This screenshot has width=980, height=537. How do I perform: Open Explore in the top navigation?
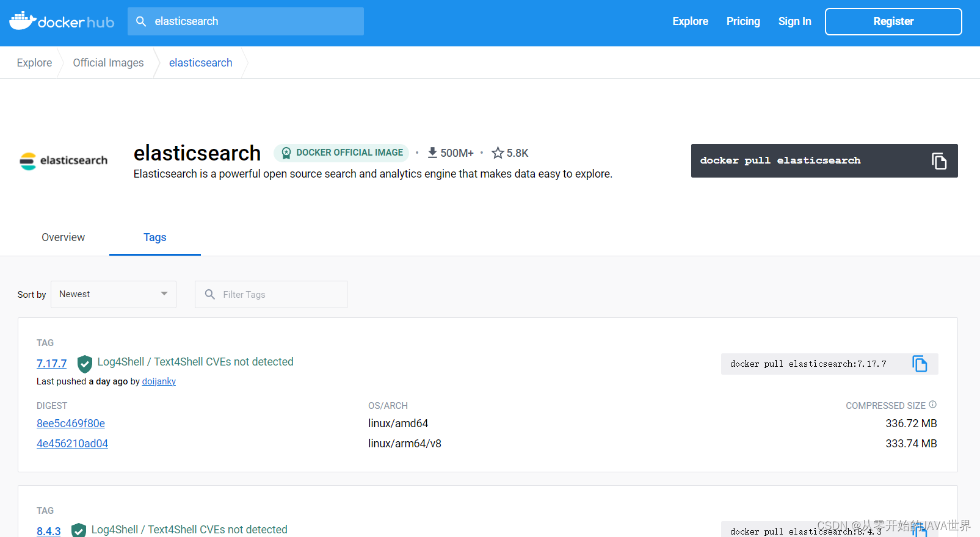pyautogui.click(x=691, y=21)
